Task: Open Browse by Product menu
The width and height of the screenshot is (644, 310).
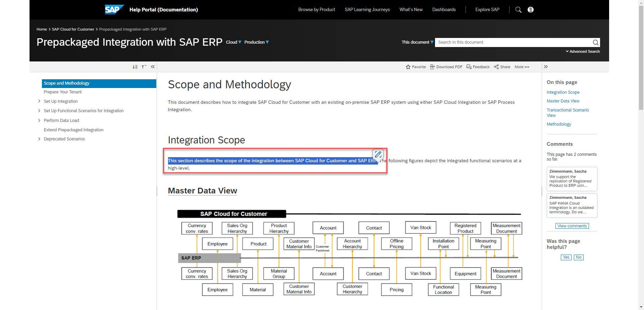Action: tap(317, 10)
